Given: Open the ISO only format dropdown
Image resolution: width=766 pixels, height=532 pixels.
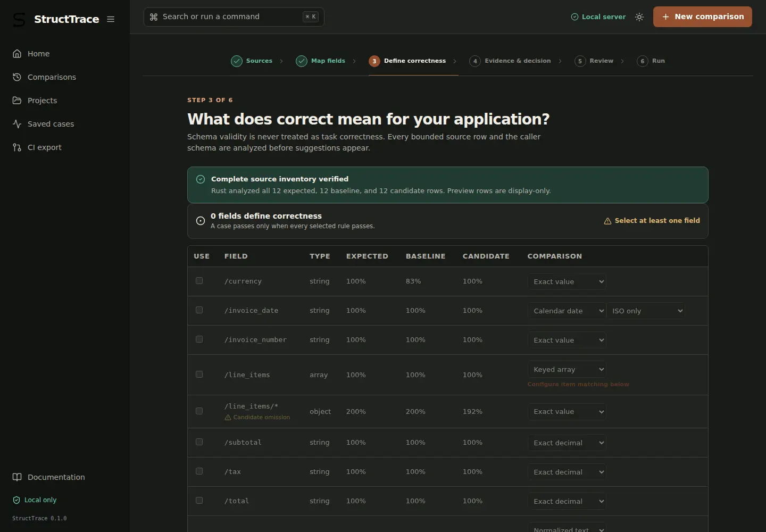Looking at the screenshot, I should tap(646, 311).
